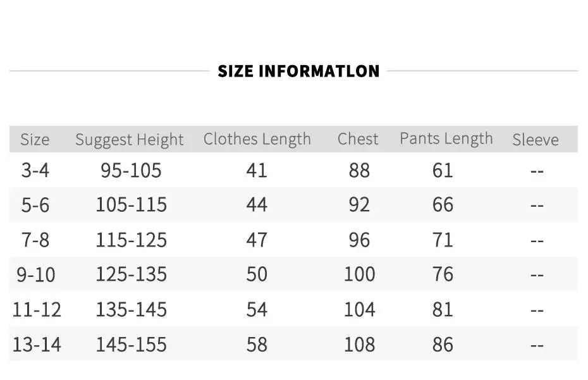This screenshot has height=380, width=588.
Task: Click the Pants Length column header
Action: click(446, 139)
